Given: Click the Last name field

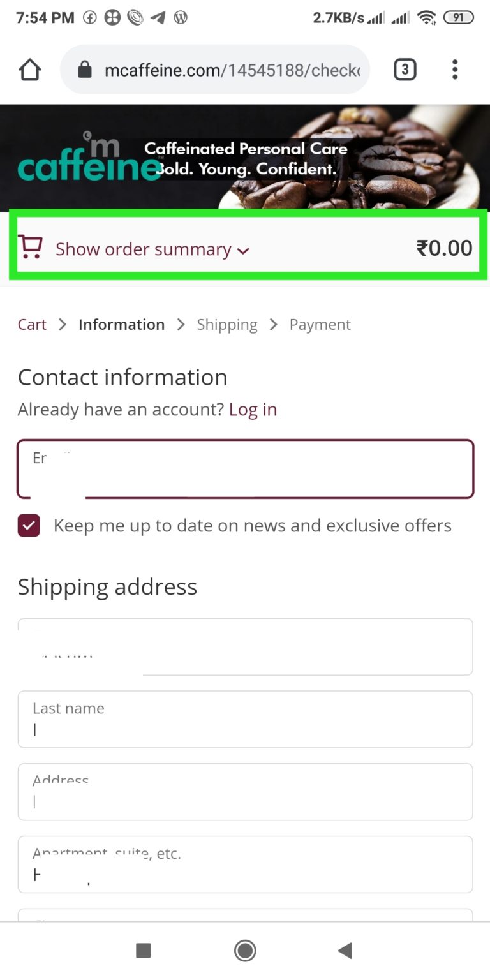Looking at the screenshot, I should [245, 719].
